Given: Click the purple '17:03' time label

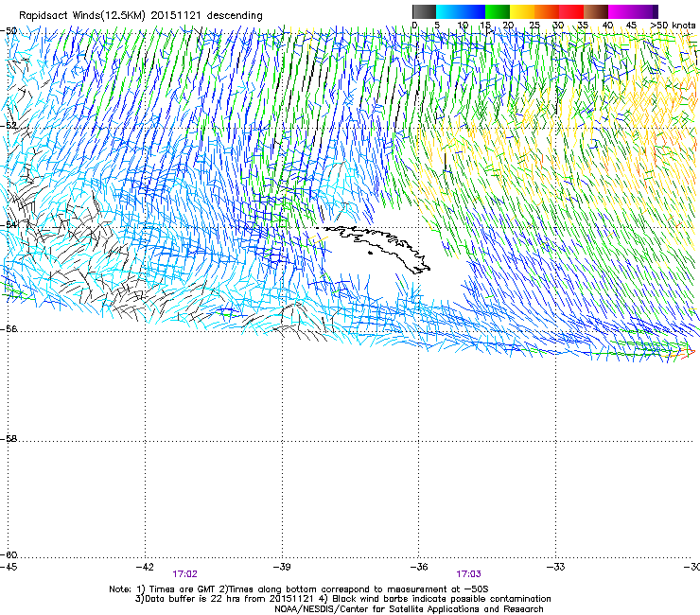Looking at the screenshot, I should point(469,574).
